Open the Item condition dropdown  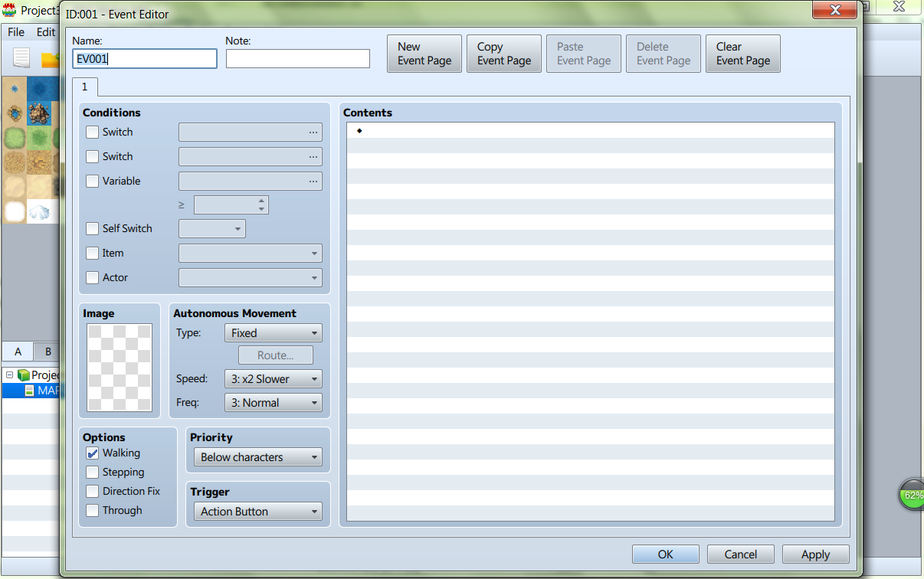(251, 254)
